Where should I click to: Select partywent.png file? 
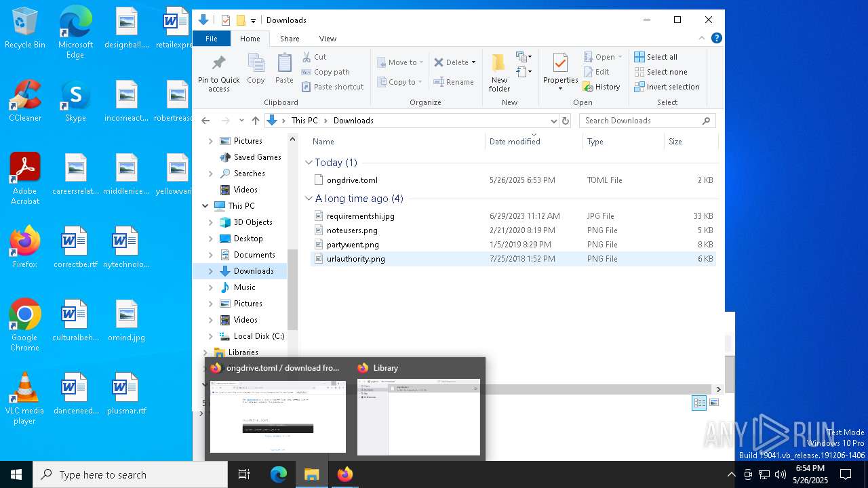point(513,245)
